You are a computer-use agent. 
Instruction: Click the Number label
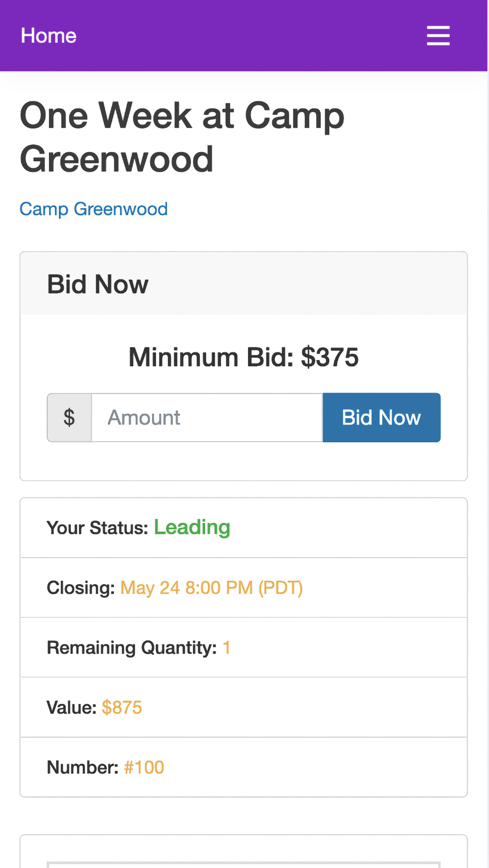83,767
